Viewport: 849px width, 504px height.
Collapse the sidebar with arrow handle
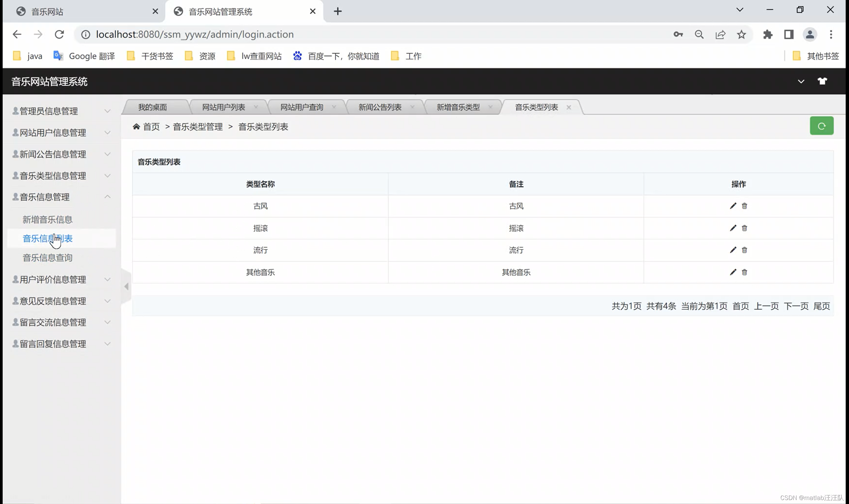126,286
